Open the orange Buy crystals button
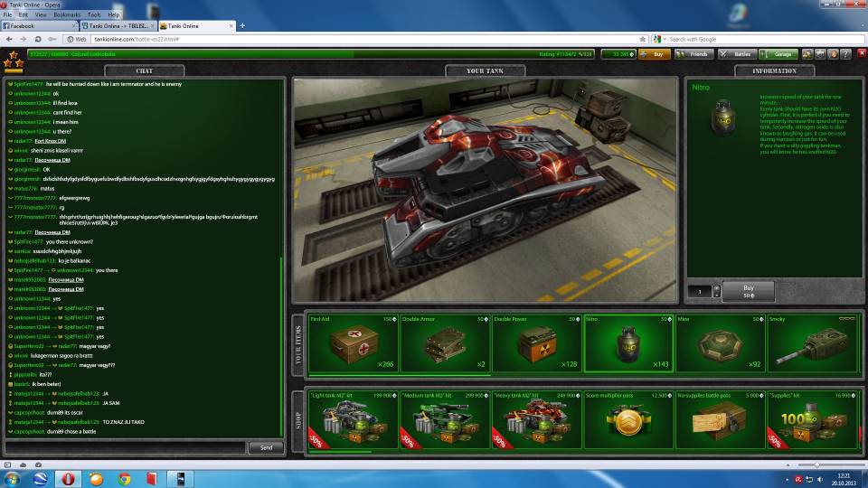This screenshot has width=868, height=488. point(655,54)
